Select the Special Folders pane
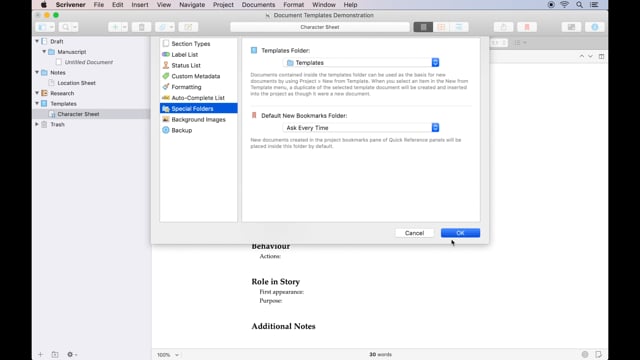 (198, 109)
